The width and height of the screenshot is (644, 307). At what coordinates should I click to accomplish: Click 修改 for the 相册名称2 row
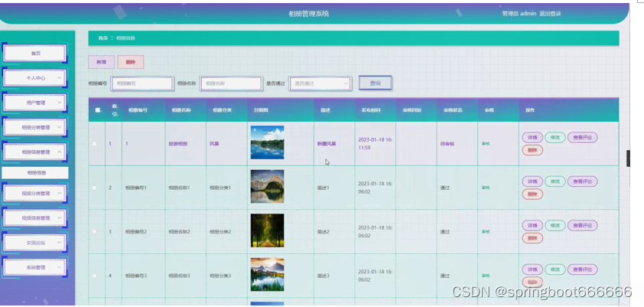(x=555, y=226)
